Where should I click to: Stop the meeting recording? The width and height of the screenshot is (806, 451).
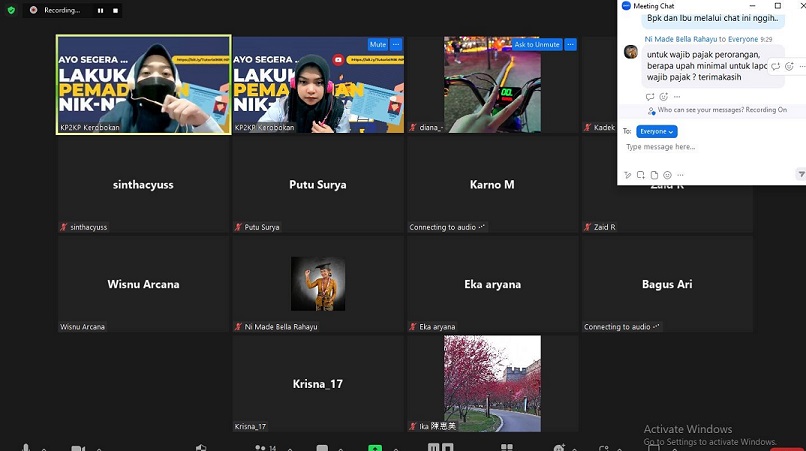(x=115, y=10)
